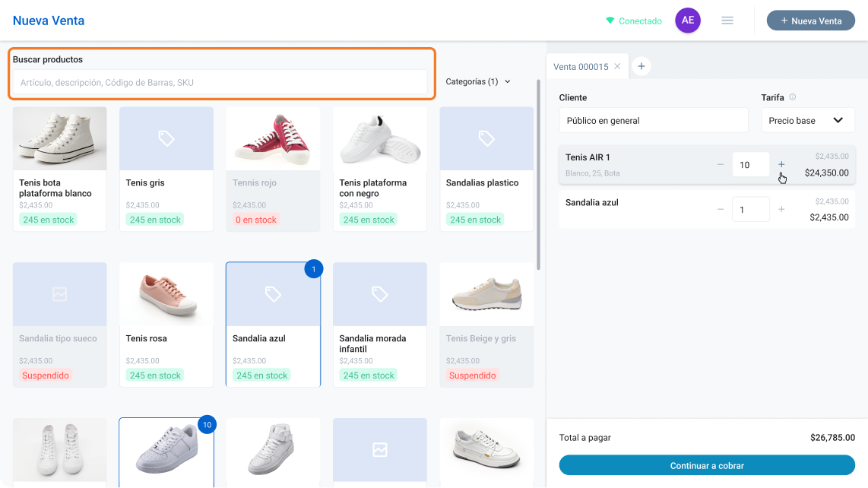868x488 pixels.
Task: Click the $24,350.00 line total
Action: (826, 173)
